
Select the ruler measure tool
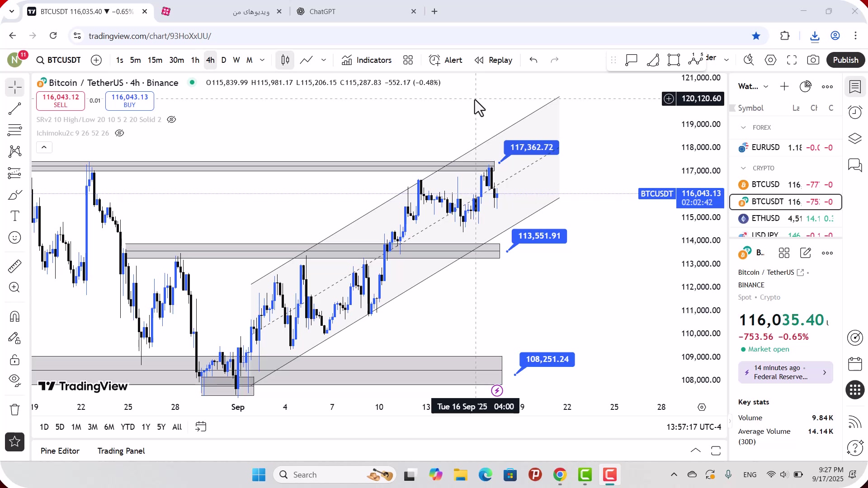tap(15, 266)
